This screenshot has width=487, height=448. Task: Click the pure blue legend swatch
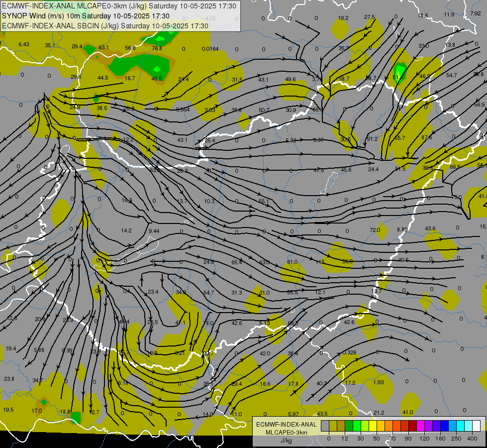click(x=445, y=426)
